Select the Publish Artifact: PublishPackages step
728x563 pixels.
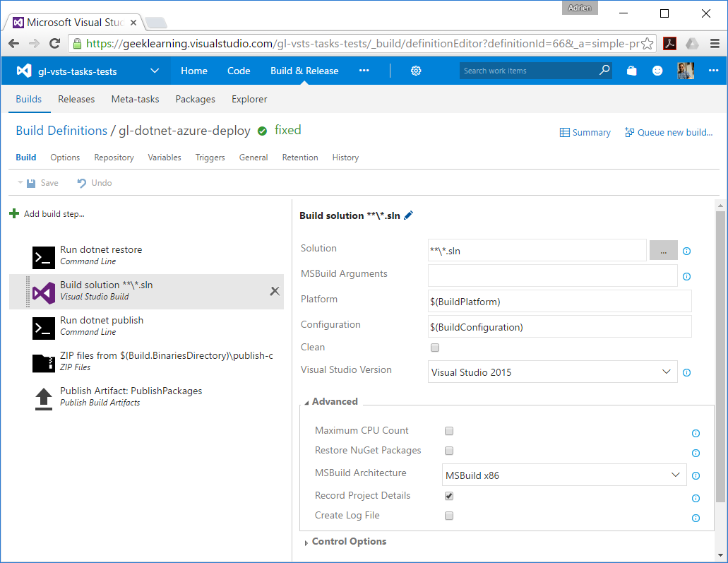point(146,397)
